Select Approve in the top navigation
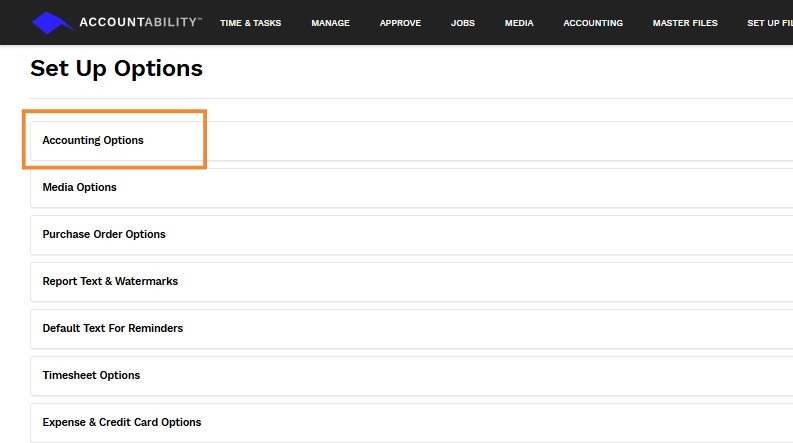The image size is (793, 443). click(x=400, y=23)
